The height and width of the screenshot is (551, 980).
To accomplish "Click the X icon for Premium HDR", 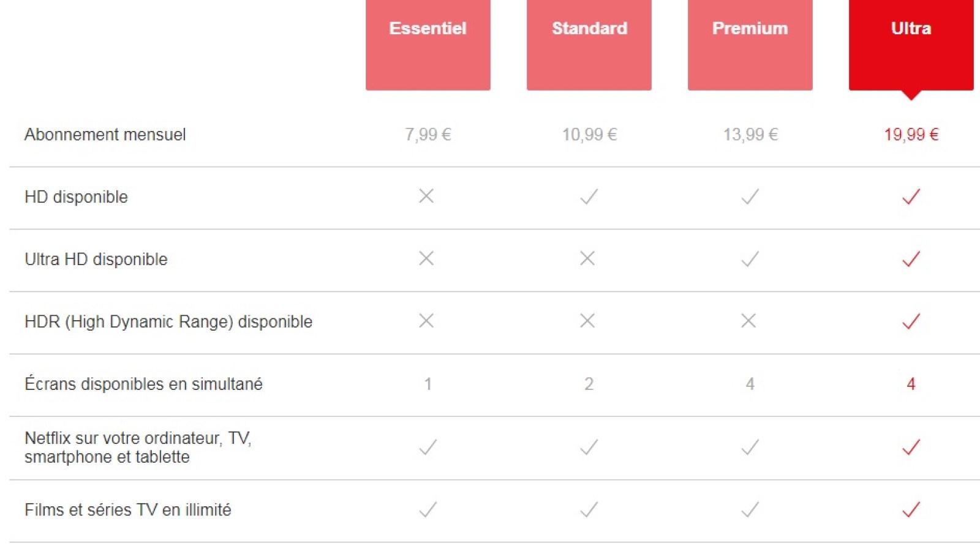I will [748, 321].
